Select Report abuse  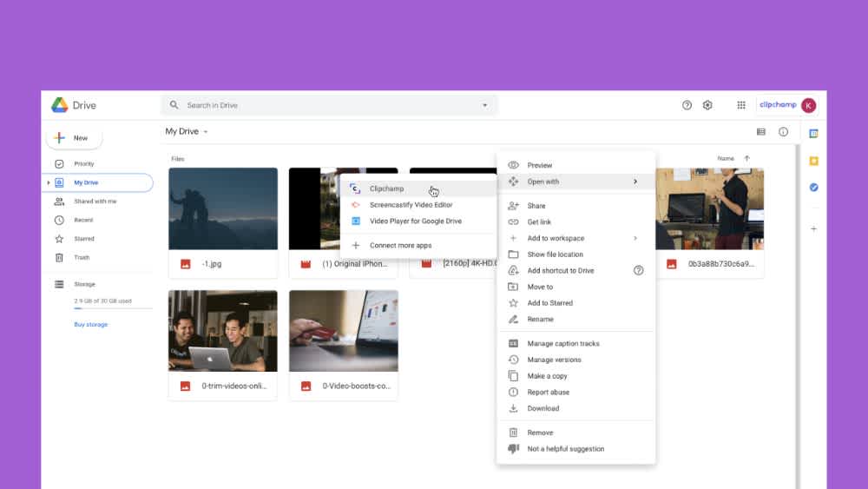pos(575,392)
